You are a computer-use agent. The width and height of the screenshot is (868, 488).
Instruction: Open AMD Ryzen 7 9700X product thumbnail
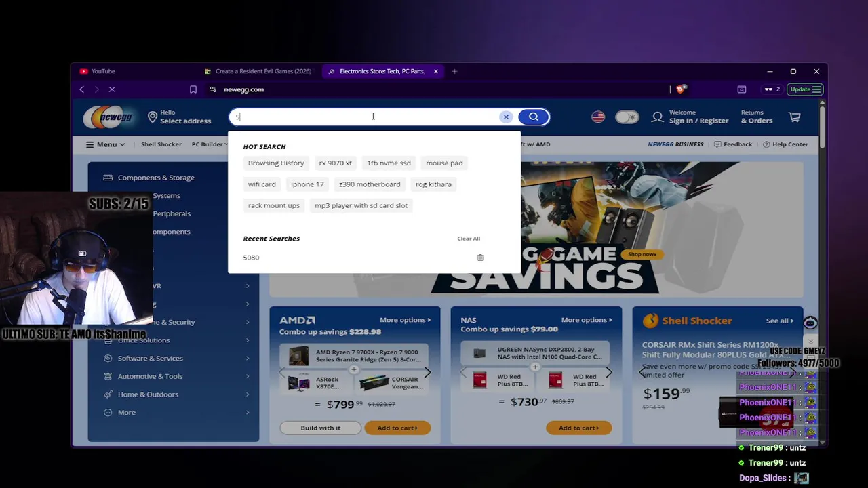coord(298,356)
